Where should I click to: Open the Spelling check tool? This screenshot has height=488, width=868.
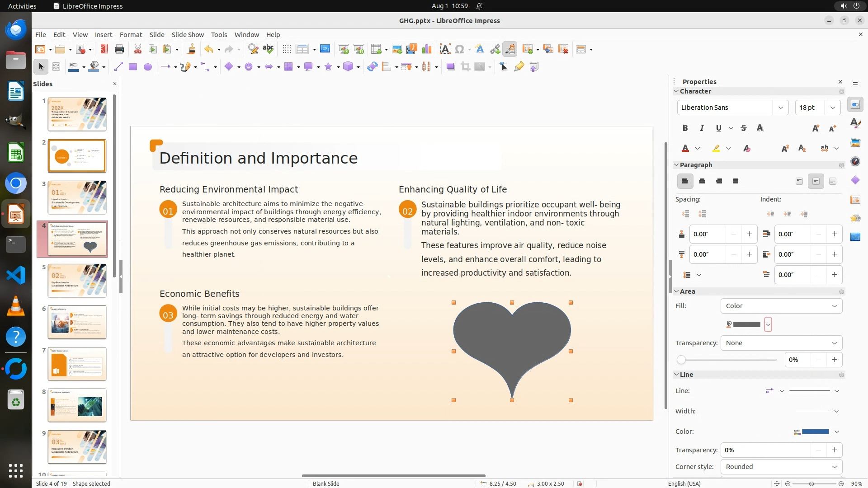pos(268,49)
